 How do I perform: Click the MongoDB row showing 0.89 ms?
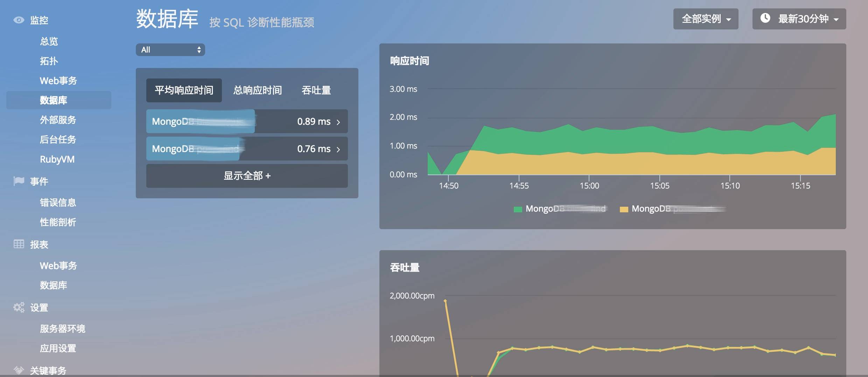pyautogui.click(x=247, y=121)
